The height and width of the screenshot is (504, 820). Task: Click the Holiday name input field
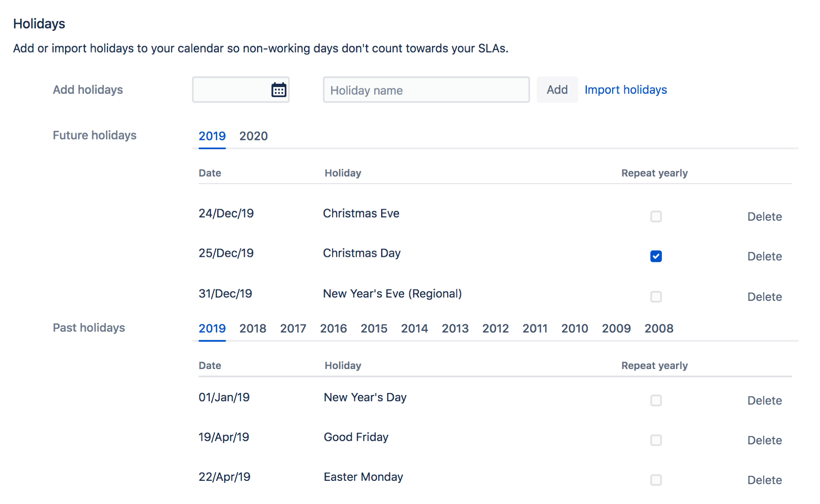click(x=425, y=90)
